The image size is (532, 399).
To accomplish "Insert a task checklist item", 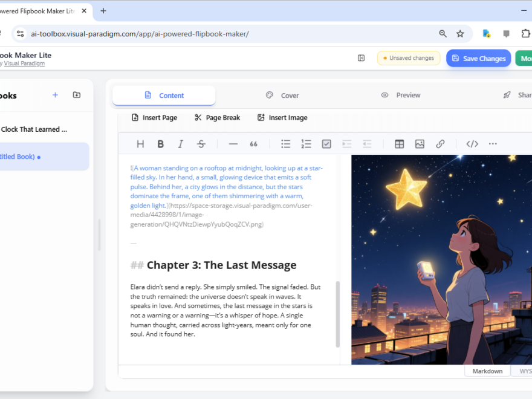I will tap(326, 143).
